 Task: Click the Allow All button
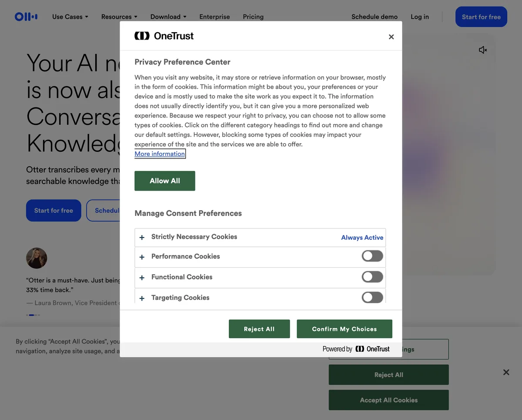(x=165, y=181)
